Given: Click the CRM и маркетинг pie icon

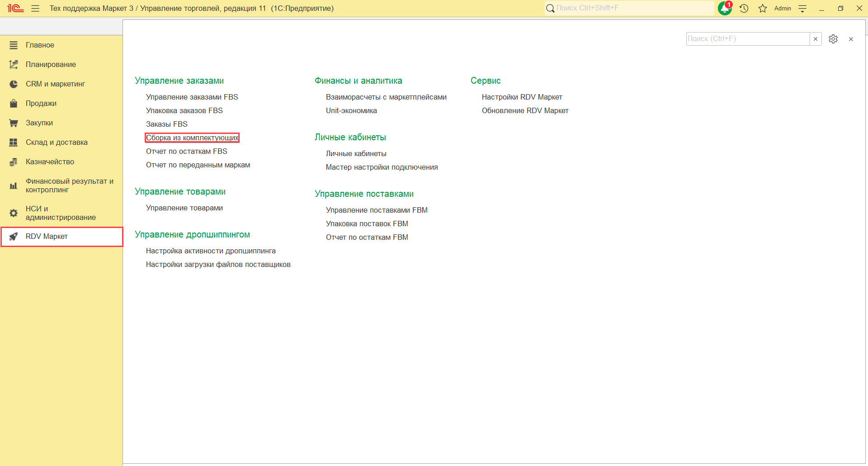Looking at the screenshot, I should point(14,84).
